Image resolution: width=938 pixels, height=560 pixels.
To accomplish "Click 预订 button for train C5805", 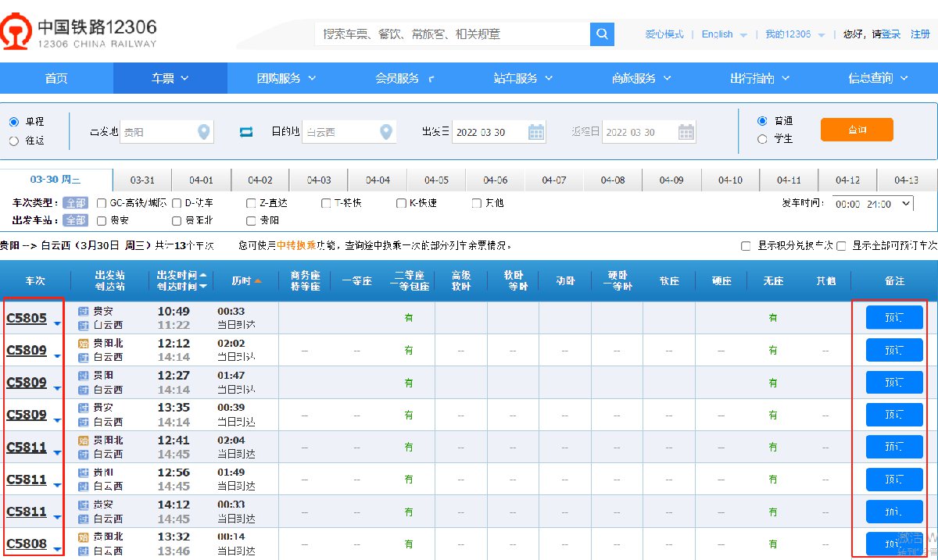I will coord(894,318).
